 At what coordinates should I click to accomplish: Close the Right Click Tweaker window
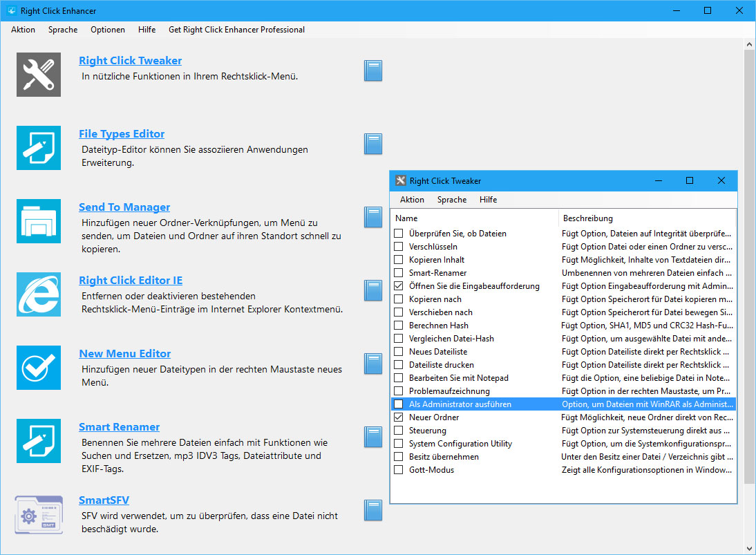[721, 181]
